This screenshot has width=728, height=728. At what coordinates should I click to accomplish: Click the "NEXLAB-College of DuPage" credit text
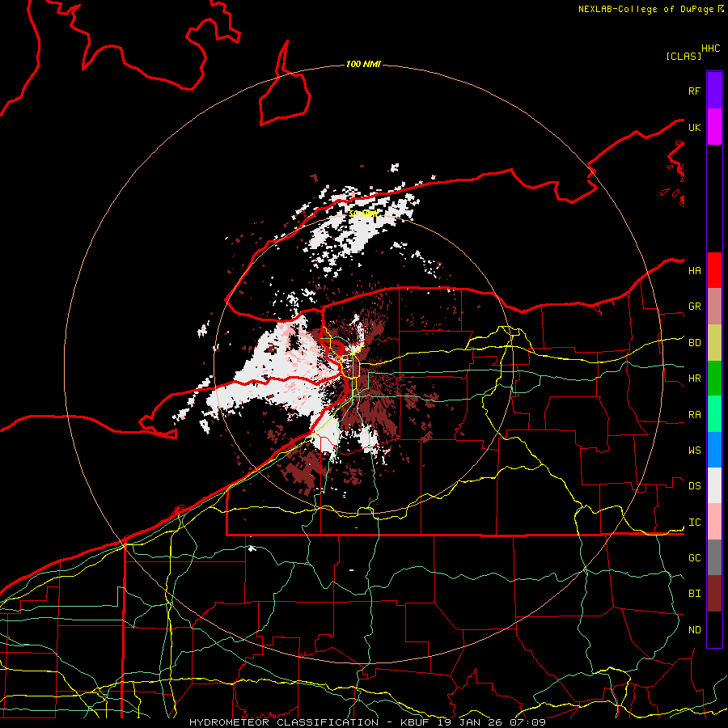pos(646,9)
